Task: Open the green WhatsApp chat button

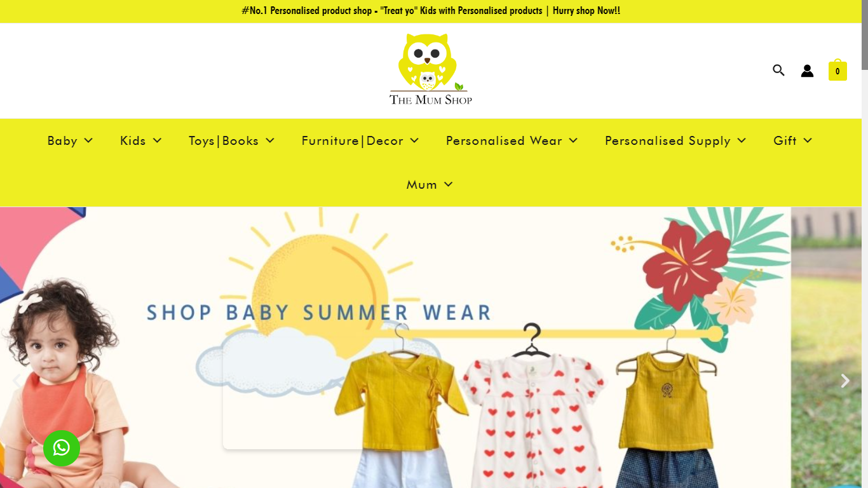Action: pyautogui.click(x=62, y=448)
